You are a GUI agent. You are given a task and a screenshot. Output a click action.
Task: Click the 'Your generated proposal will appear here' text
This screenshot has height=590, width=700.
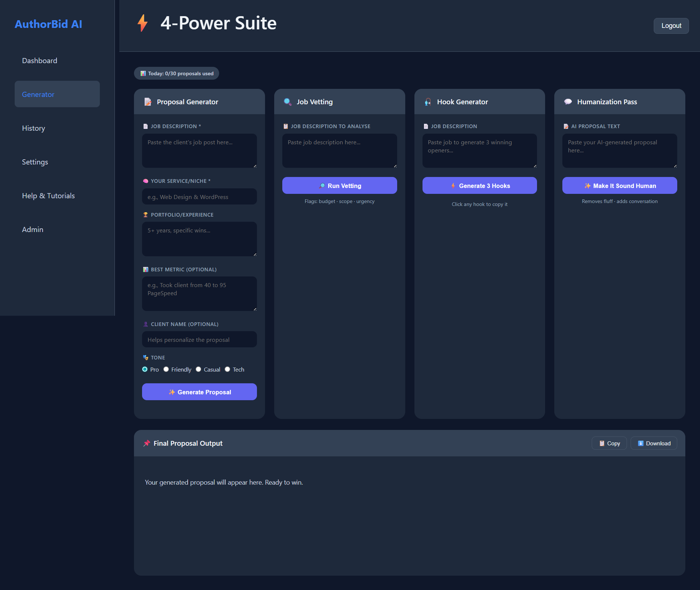tap(224, 482)
